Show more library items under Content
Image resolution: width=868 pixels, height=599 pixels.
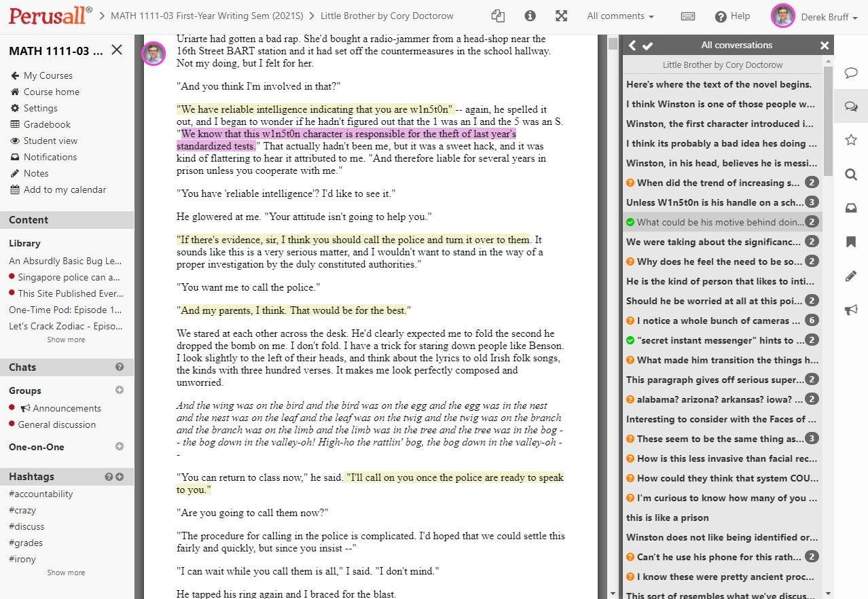66,340
